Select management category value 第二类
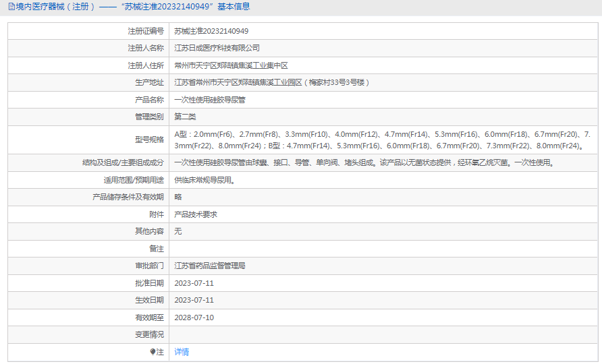This screenshot has height=364, width=602. (185, 117)
